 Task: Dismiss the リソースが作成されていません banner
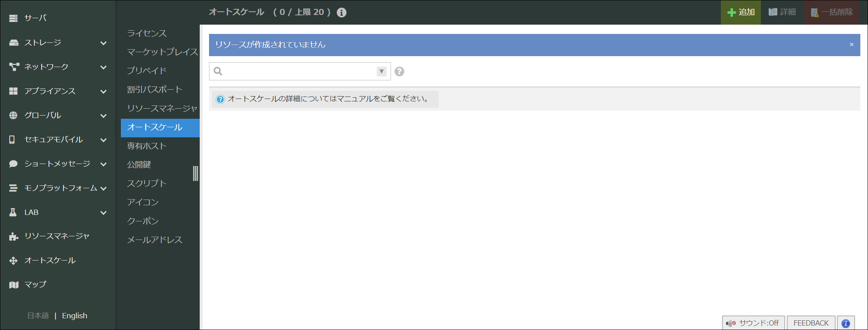pyautogui.click(x=851, y=44)
